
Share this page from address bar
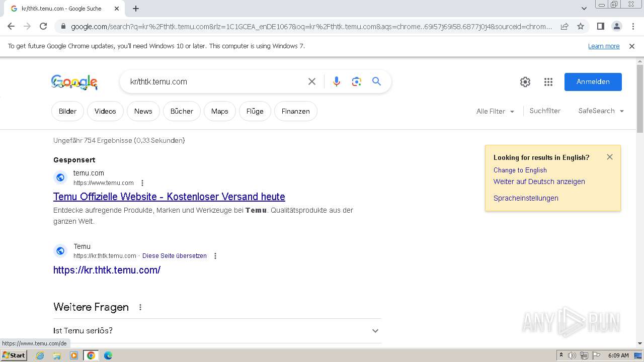pos(565,27)
